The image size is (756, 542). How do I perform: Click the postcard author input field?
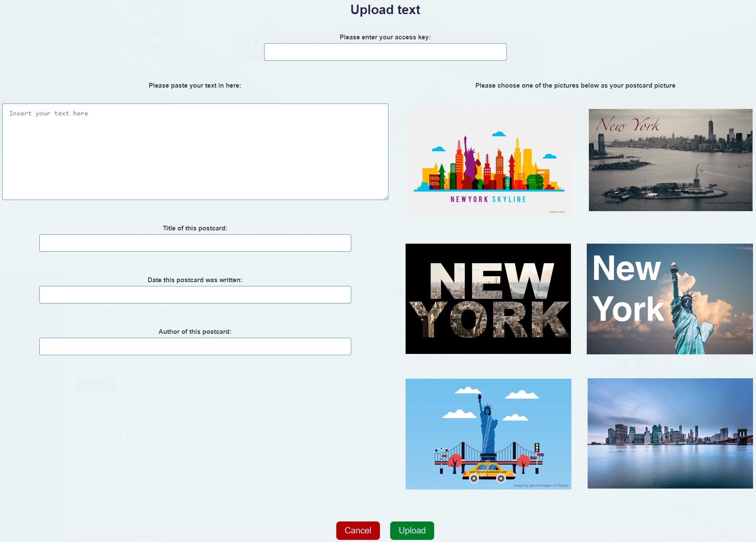(x=195, y=346)
